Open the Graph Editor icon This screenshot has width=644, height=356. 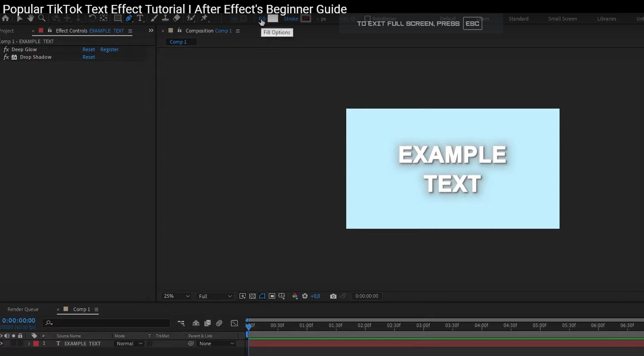point(234,323)
